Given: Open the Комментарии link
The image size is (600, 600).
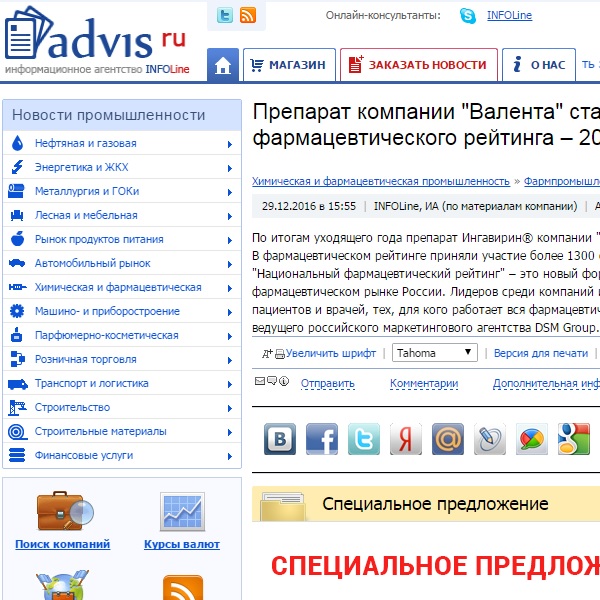Looking at the screenshot, I should (424, 383).
